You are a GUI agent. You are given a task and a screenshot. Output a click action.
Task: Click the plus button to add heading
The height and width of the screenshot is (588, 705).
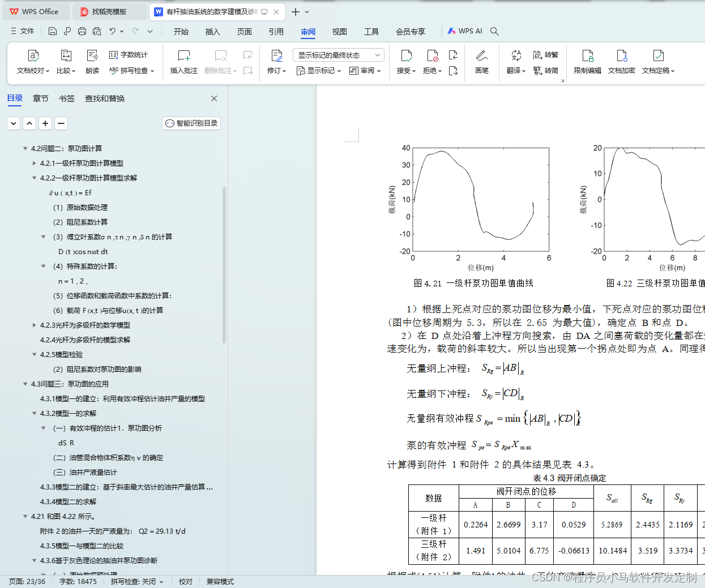click(x=45, y=123)
